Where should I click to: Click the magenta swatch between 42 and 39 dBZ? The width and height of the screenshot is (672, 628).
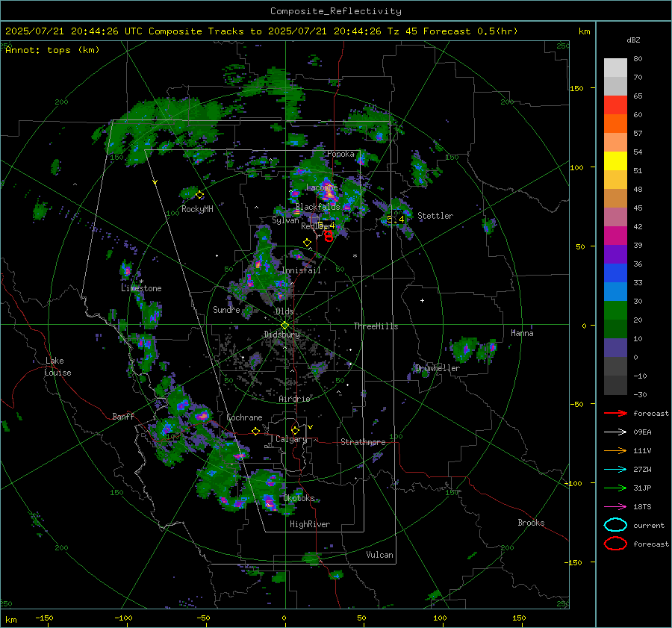point(615,236)
